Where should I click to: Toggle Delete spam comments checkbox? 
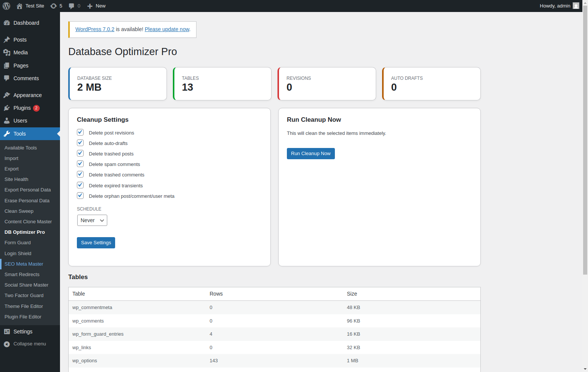point(80,164)
